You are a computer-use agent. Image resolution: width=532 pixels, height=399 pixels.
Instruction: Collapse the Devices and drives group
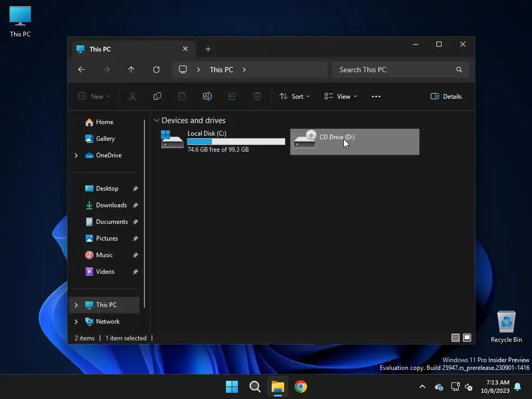[x=156, y=121]
